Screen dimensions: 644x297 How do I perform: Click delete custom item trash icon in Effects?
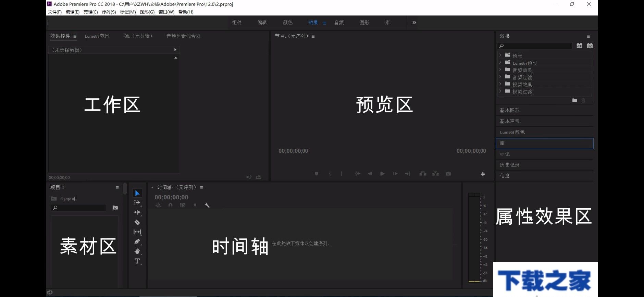(x=583, y=100)
